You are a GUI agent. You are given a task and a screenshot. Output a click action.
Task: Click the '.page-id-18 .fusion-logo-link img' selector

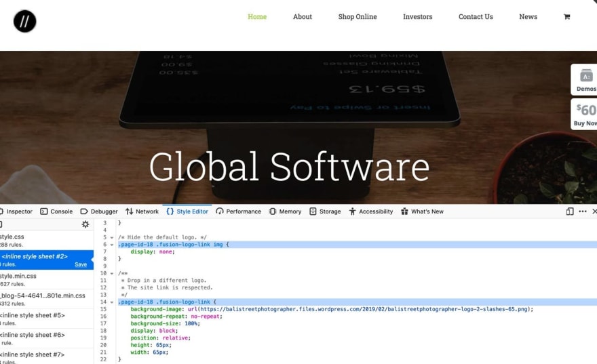coord(170,245)
